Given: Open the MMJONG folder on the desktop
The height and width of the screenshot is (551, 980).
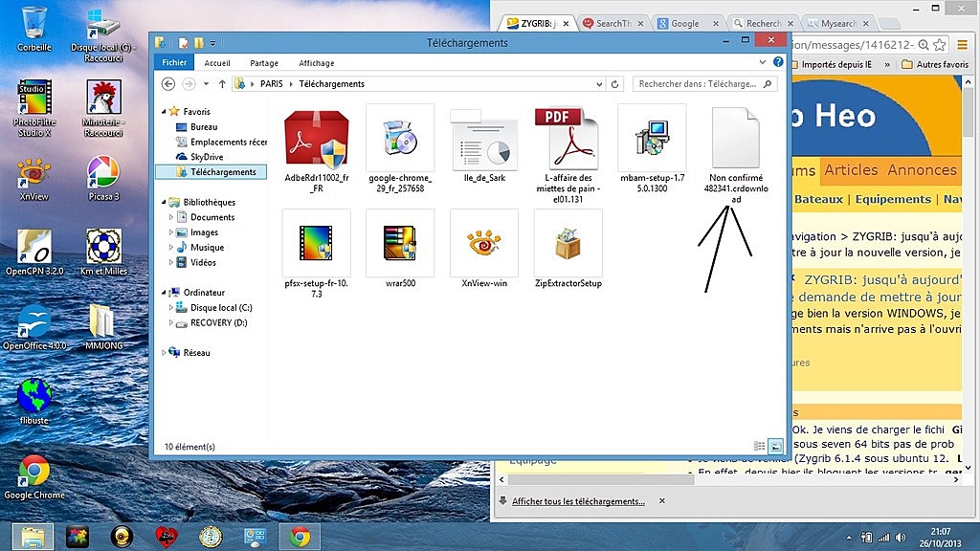Looking at the screenshot, I should point(103,327).
